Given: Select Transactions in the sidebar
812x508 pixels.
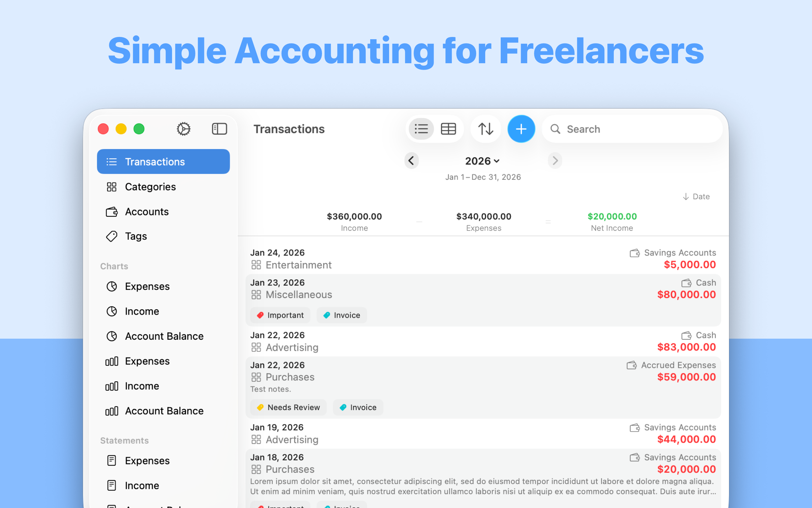Looking at the screenshot, I should coord(164,162).
